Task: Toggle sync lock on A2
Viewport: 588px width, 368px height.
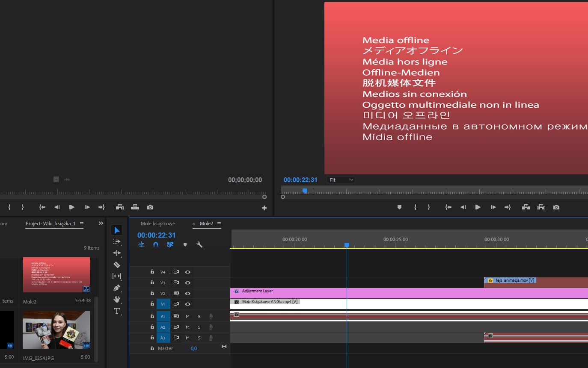Action: (176, 327)
